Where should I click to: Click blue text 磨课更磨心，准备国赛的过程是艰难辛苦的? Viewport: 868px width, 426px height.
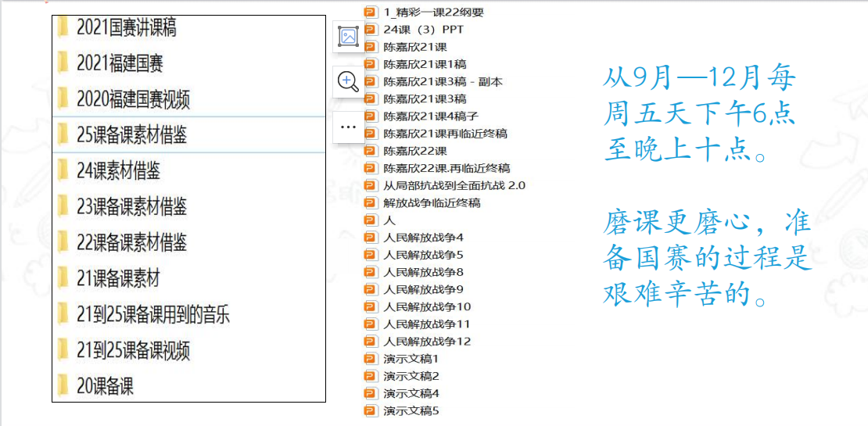click(706, 260)
